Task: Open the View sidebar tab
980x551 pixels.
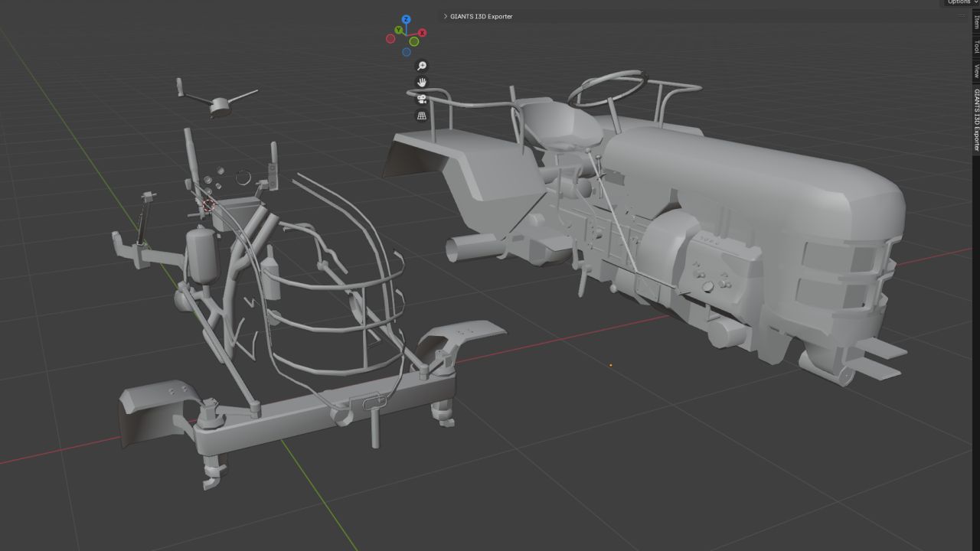Action: point(976,70)
